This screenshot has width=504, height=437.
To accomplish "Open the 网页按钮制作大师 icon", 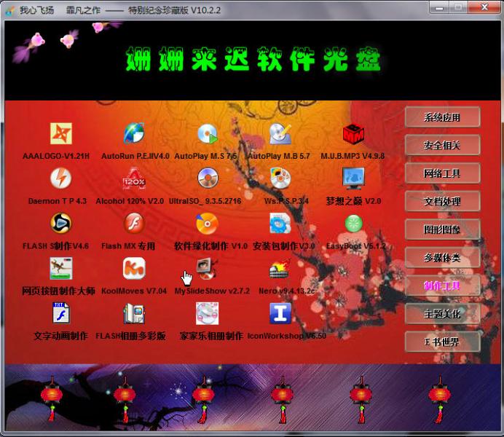I will pyautogui.click(x=61, y=268).
